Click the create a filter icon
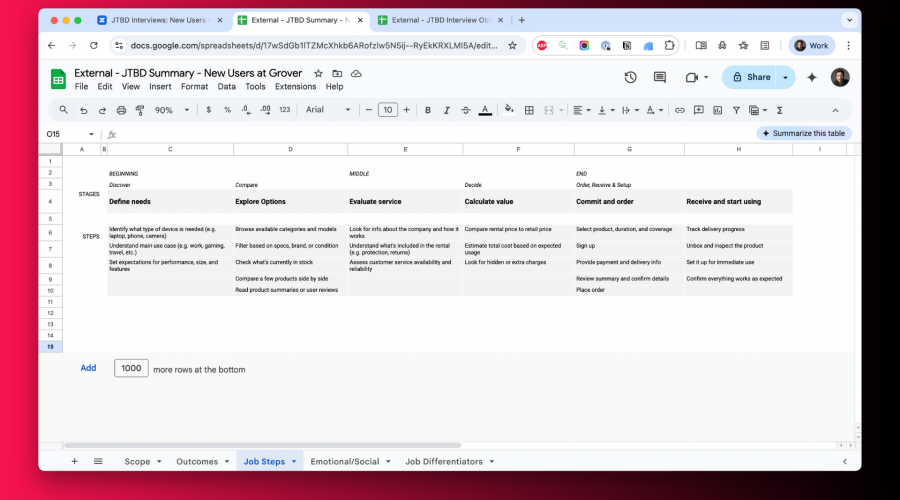The image size is (900, 500). [736, 110]
